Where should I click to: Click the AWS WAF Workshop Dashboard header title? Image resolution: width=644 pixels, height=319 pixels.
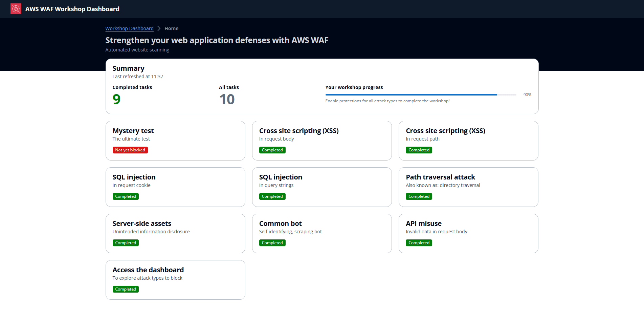click(72, 9)
